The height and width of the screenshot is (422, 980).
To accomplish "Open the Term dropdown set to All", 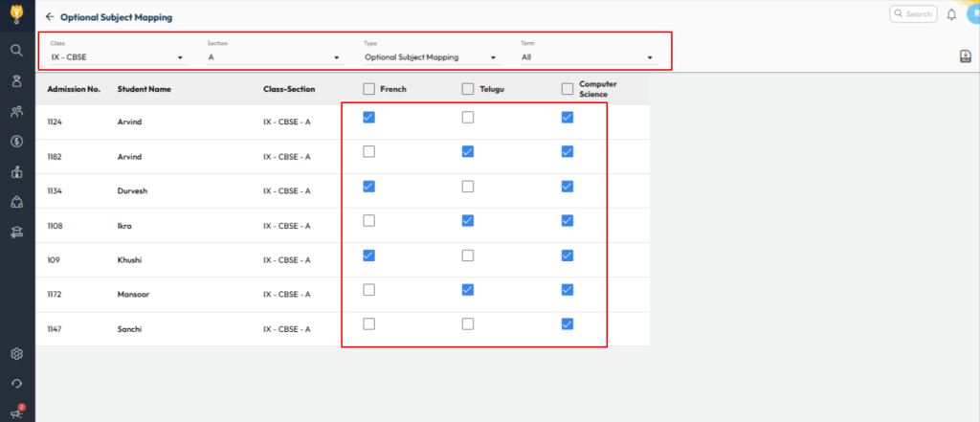I will click(587, 57).
